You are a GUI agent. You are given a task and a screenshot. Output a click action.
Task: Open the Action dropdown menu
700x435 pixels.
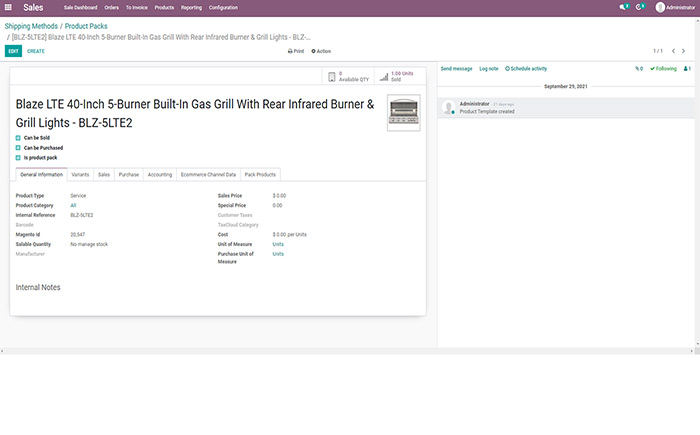[321, 50]
